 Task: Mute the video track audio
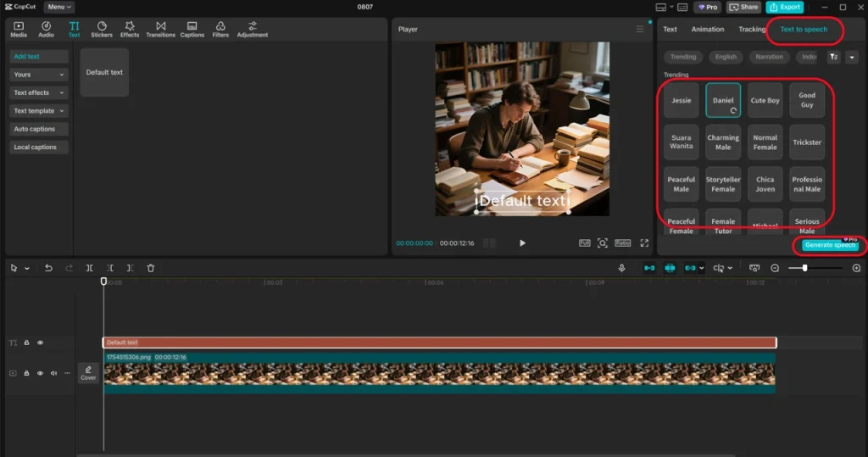pyautogui.click(x=53, y=373)
